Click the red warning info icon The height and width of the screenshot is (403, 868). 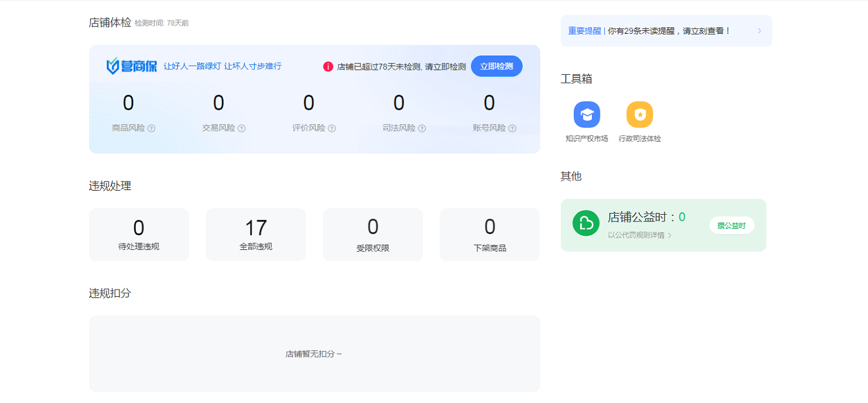(x=328, y=66)
